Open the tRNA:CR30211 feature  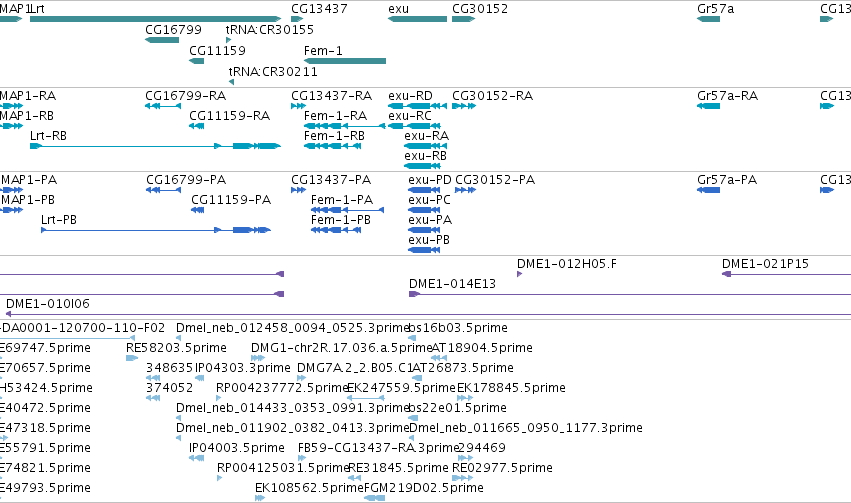(231, 82)
